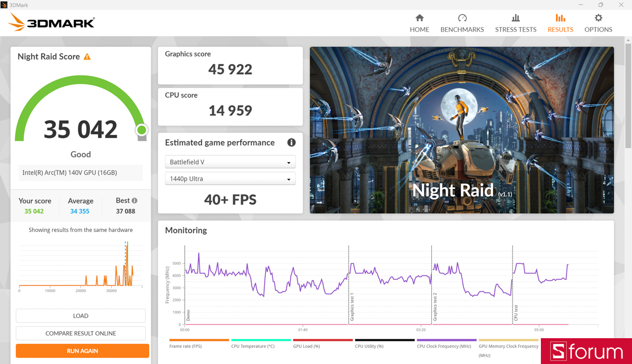This screenshot has width=632, height=364.
Task: Click COMPARE RESULT ONLINE
Action: click(x=81, y=333)
